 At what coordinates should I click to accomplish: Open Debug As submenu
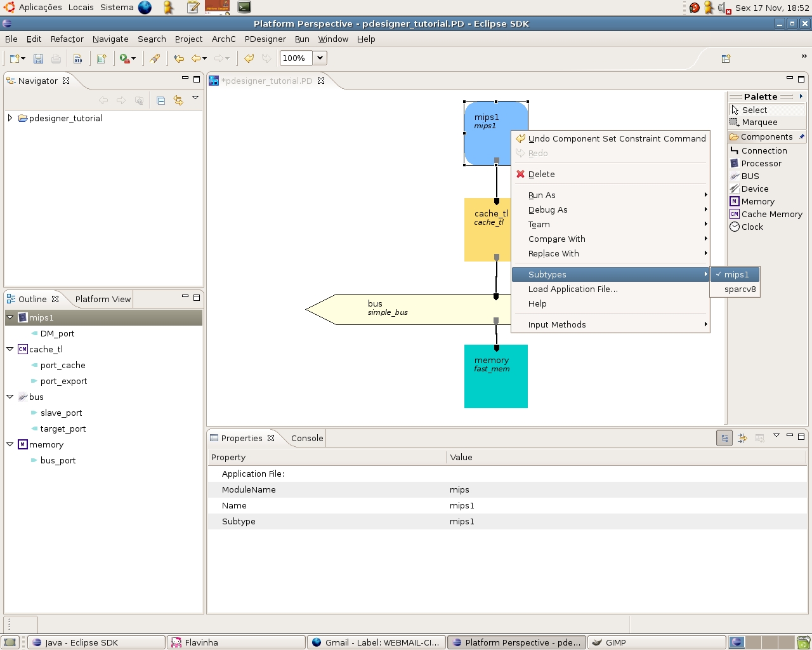610,210
